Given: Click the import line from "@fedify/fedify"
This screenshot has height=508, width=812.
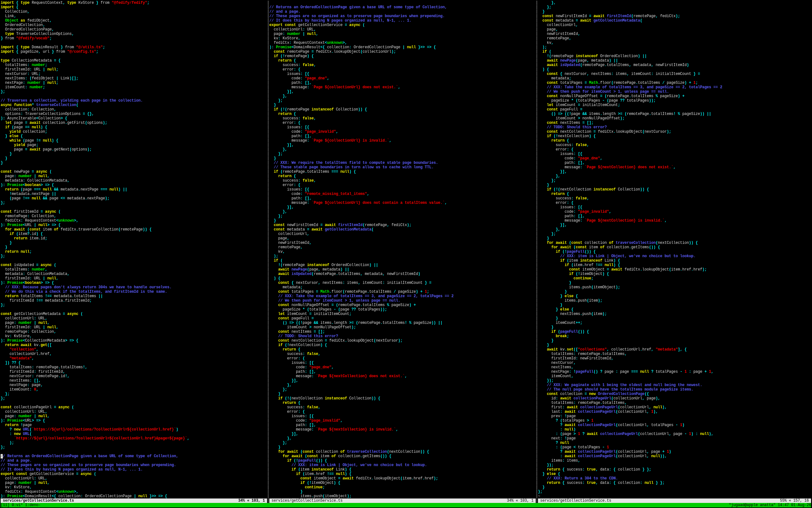Looking at the screenshot, I should pos(75,3).
